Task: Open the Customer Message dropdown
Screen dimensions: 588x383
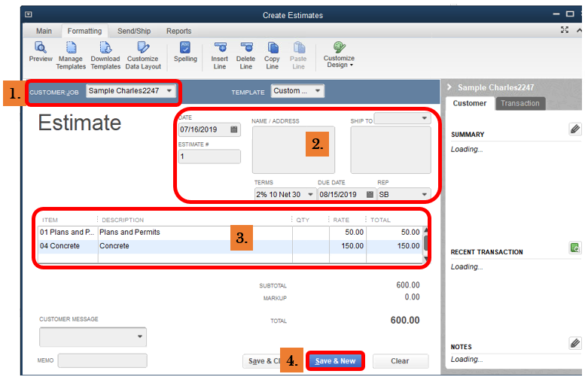Action: 140,336
